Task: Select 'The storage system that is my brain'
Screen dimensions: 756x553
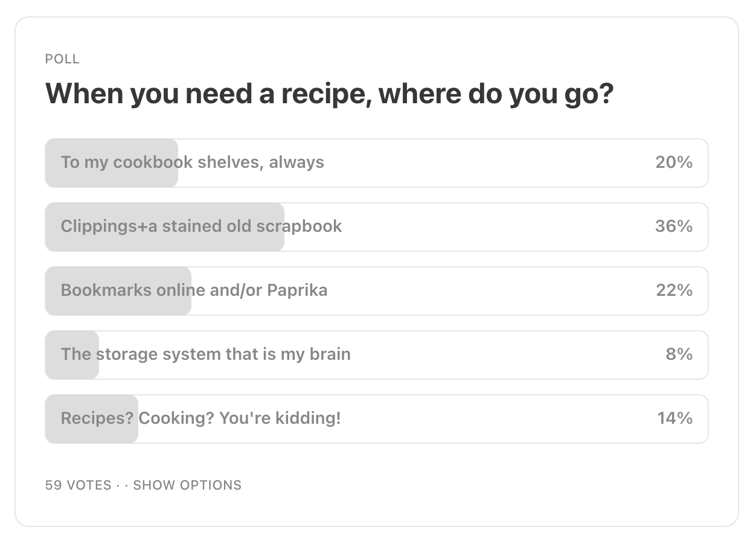Action: [376, 355]
